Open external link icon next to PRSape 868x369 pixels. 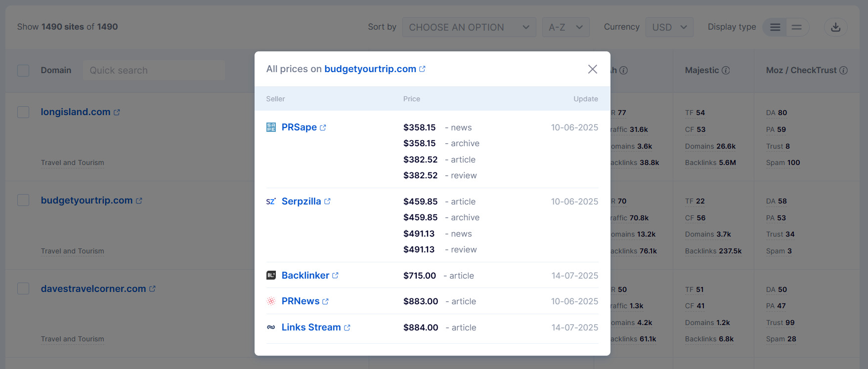(x=323, y=127)
